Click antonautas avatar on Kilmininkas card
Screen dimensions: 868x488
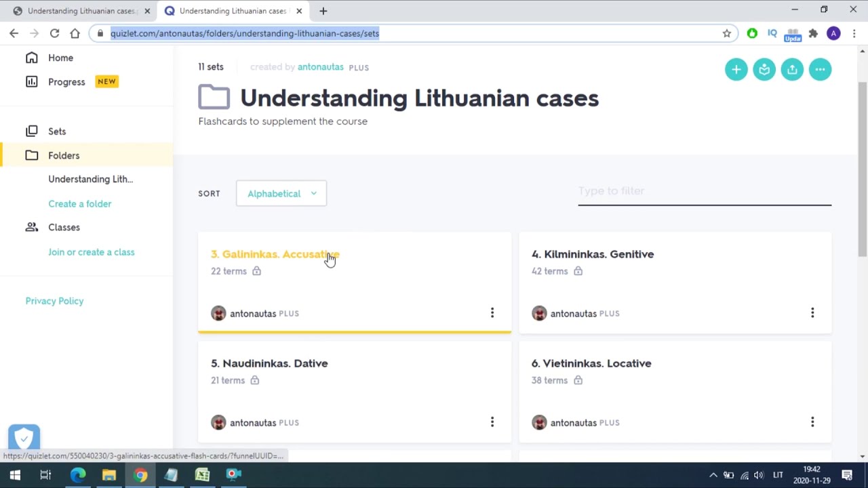pyautogui.click(x=539, y=313)
